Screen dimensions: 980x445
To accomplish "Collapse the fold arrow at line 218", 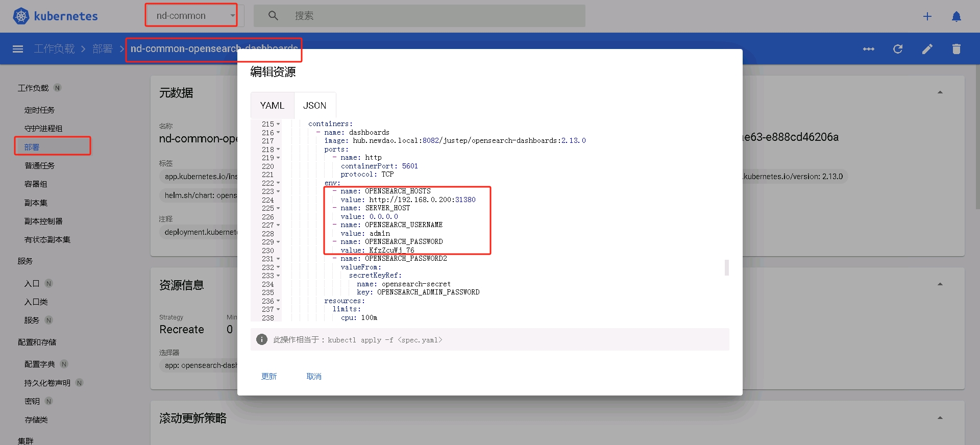I will point(278,150).
